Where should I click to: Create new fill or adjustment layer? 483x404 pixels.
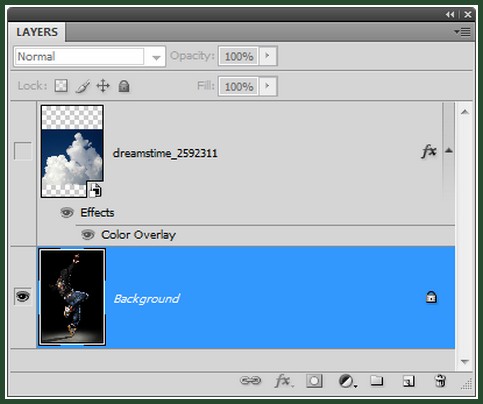pos(347,381)
